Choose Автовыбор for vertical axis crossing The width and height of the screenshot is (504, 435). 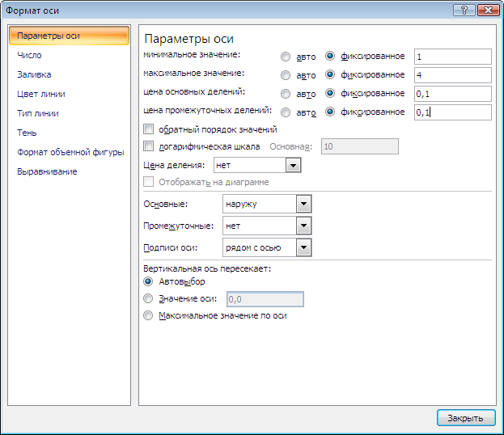pyautogui.click(x=148, y=281)
